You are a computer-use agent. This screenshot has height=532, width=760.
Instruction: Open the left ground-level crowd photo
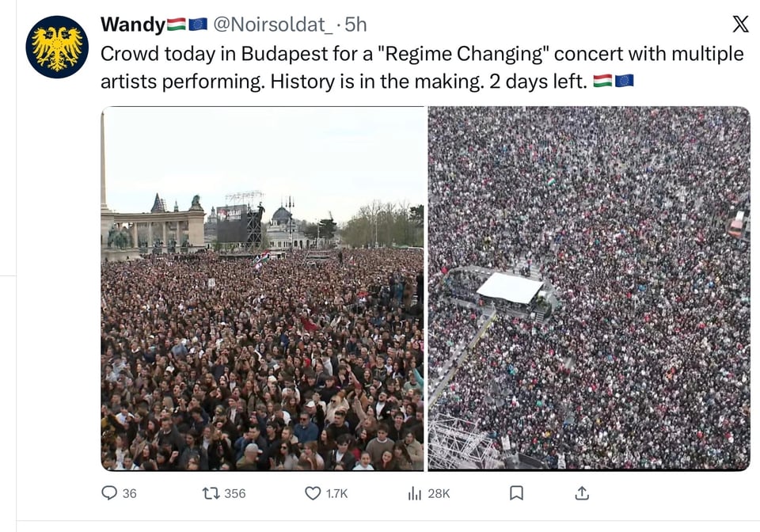coord(262,288)
